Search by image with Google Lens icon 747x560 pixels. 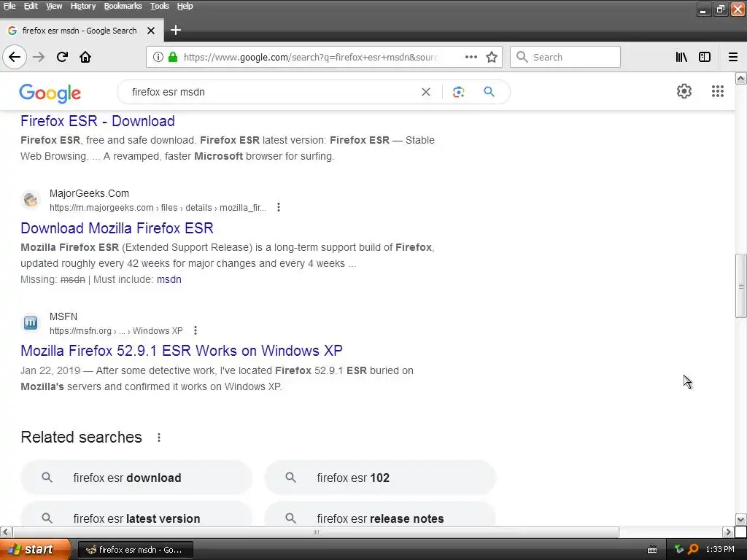coord(458,92)
